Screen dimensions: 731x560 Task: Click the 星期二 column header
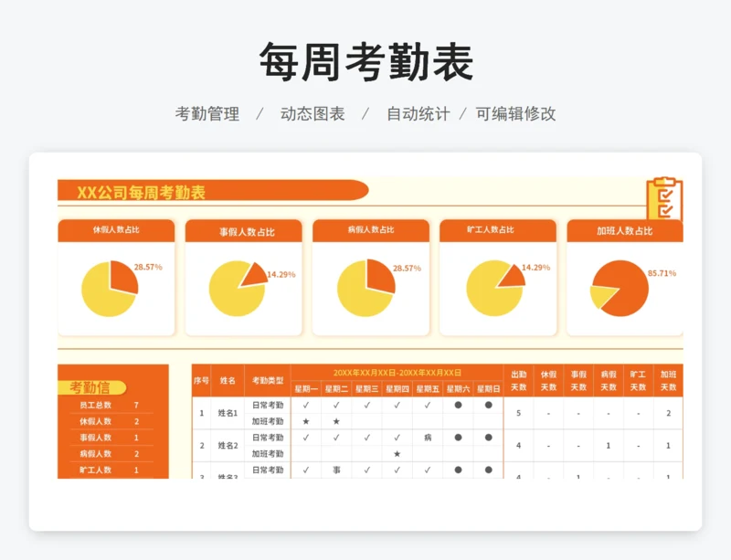click(336, 389)
